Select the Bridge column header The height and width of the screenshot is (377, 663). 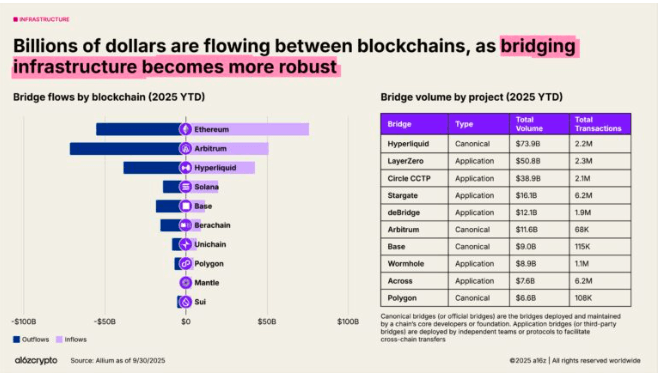[x=414, y=124]
